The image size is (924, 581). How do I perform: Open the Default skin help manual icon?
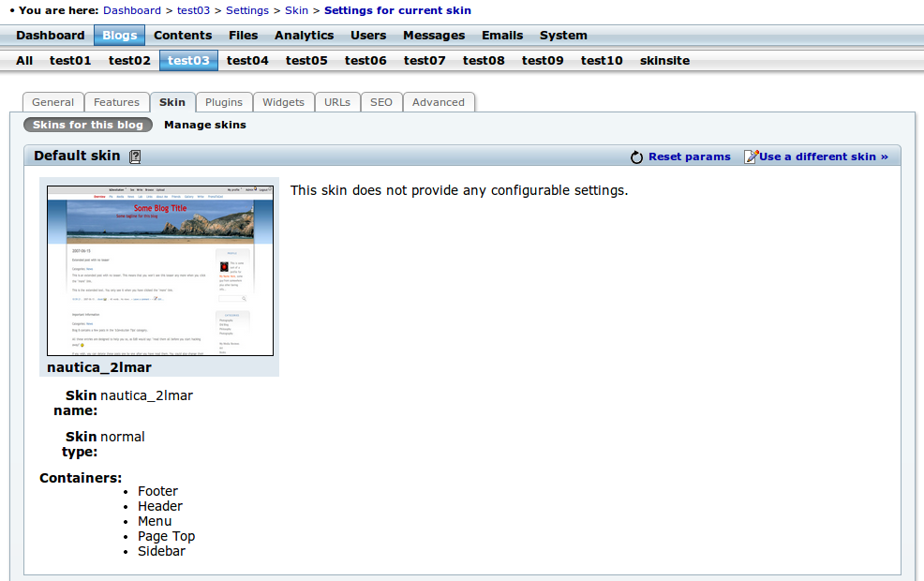point(135,156)
